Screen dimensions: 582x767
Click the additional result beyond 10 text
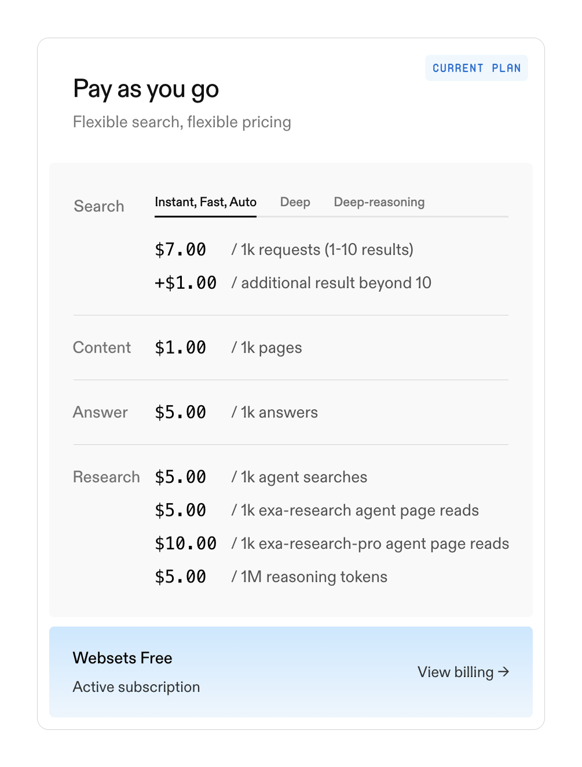click(331, 283)
